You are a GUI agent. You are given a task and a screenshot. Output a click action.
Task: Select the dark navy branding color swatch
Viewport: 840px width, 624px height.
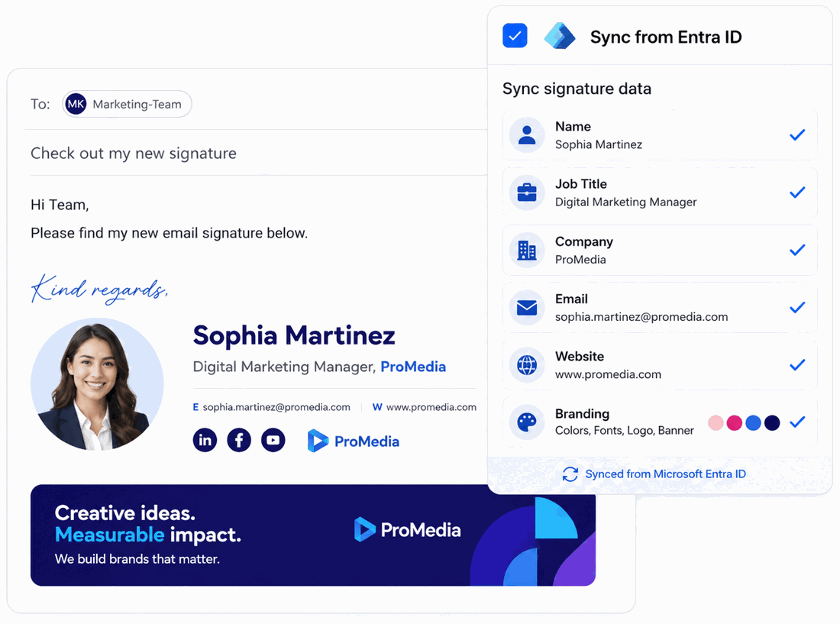tap(772, 422)
